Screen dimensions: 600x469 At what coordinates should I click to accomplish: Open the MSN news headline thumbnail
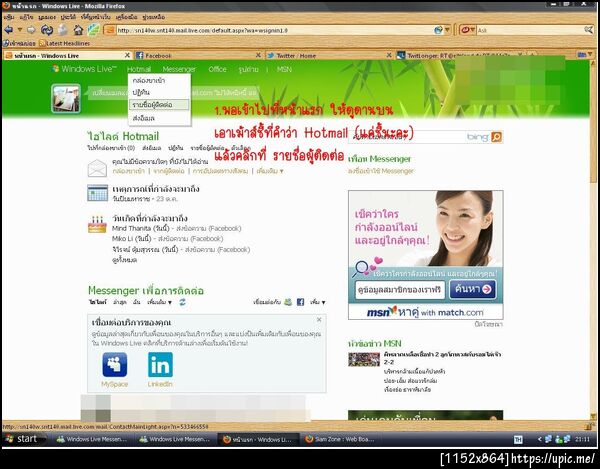point(364,360)
